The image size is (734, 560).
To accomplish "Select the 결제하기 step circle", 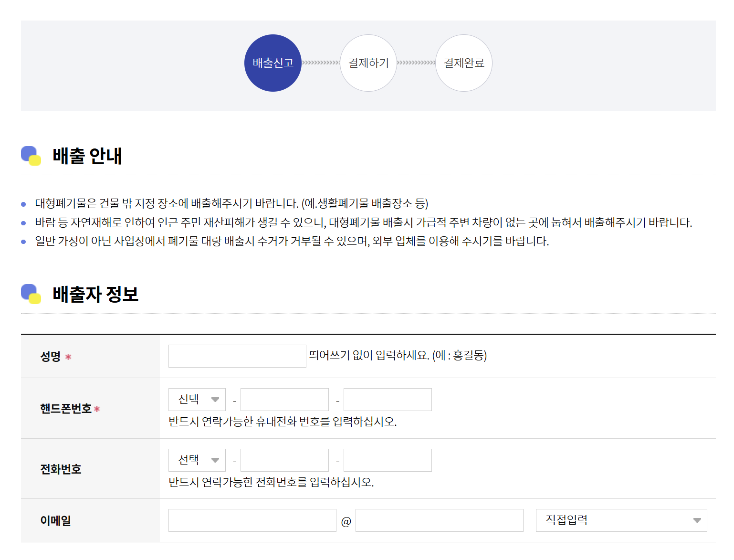I will pos(368,63).
